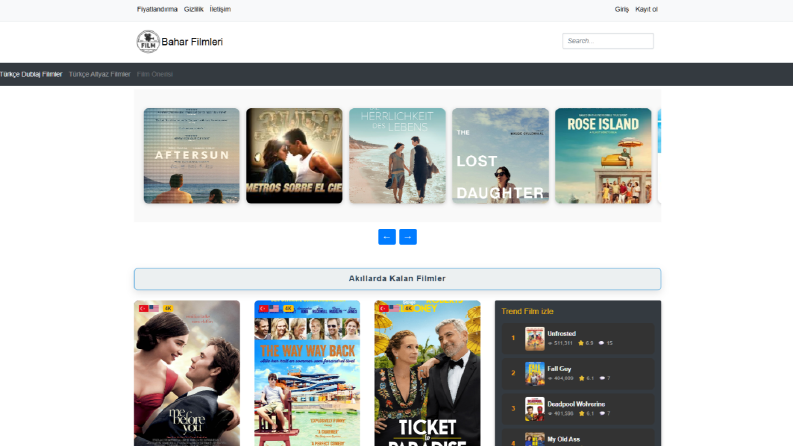793x446 pixels.
Task: Click Giriş to log in
Action: (622, 9)
